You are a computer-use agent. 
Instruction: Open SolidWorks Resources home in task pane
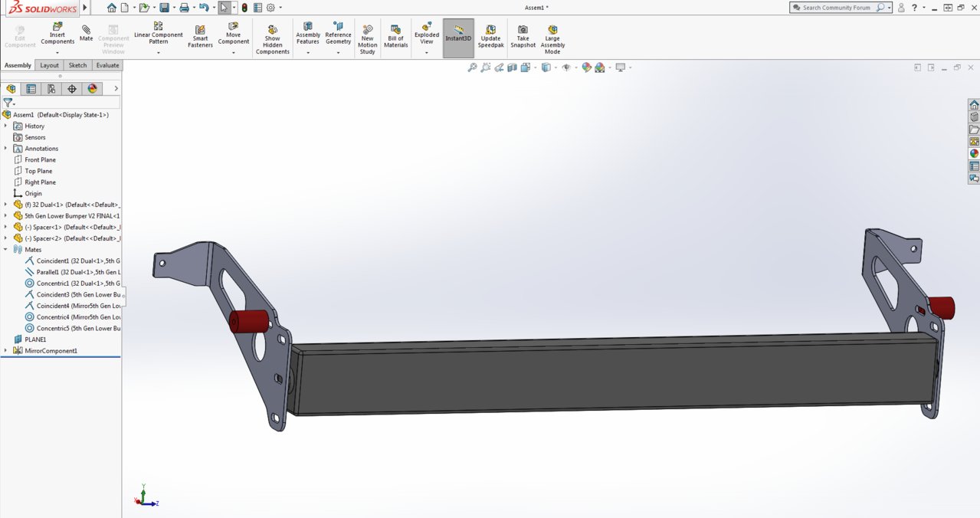(x=974, y=105)
